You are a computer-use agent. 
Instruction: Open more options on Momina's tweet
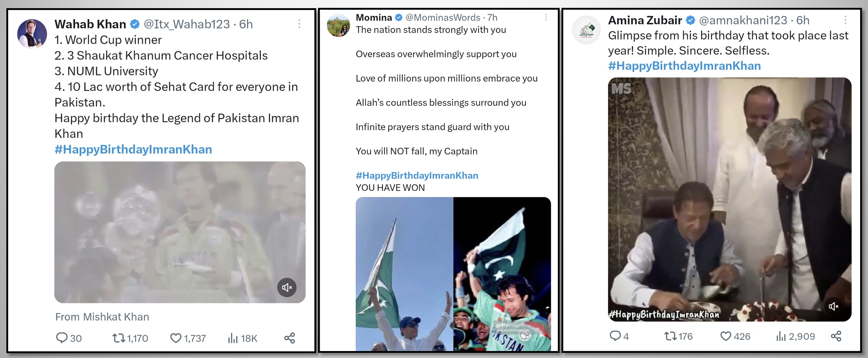[546, 17]
